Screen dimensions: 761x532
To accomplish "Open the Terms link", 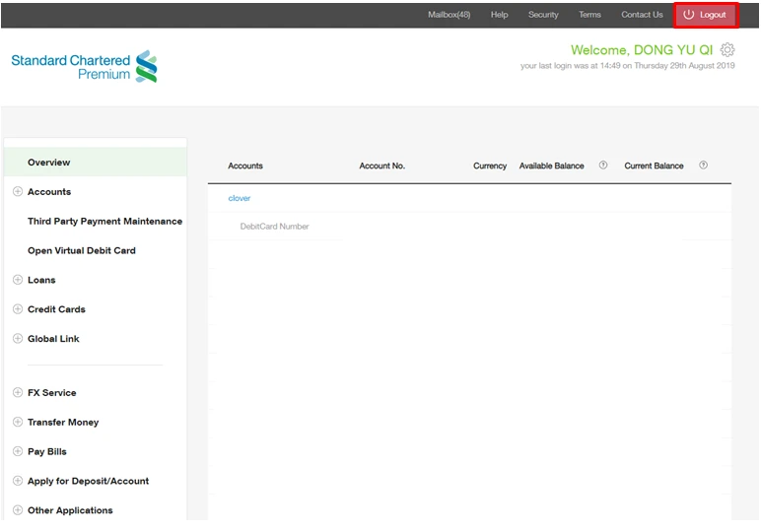I will (589, 15).
